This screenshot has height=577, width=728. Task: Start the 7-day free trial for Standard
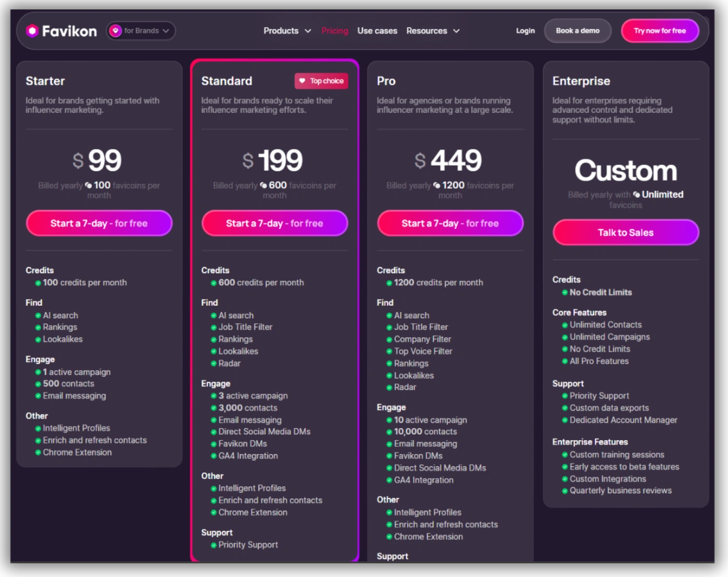(x=274, y=223)
